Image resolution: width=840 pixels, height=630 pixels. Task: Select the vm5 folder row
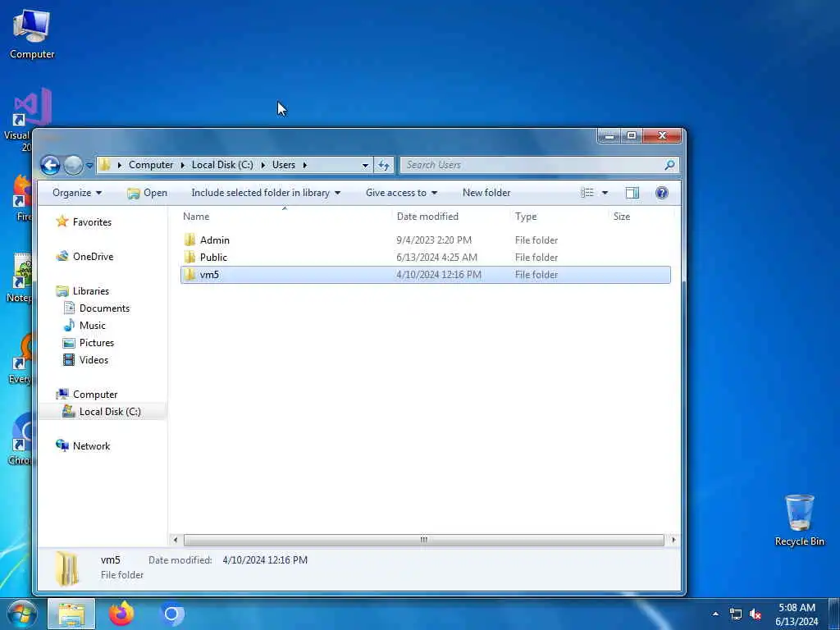(x=426, y=274)
